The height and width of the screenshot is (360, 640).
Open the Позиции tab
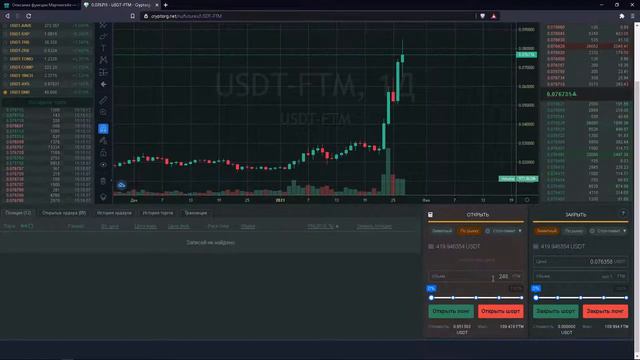[x=18, y=213]
